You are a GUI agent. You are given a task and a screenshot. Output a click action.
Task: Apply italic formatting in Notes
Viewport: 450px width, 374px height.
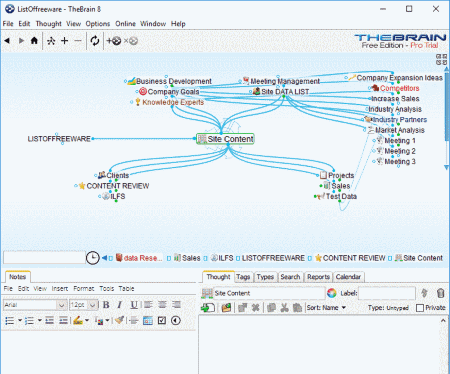click(120, 305)
